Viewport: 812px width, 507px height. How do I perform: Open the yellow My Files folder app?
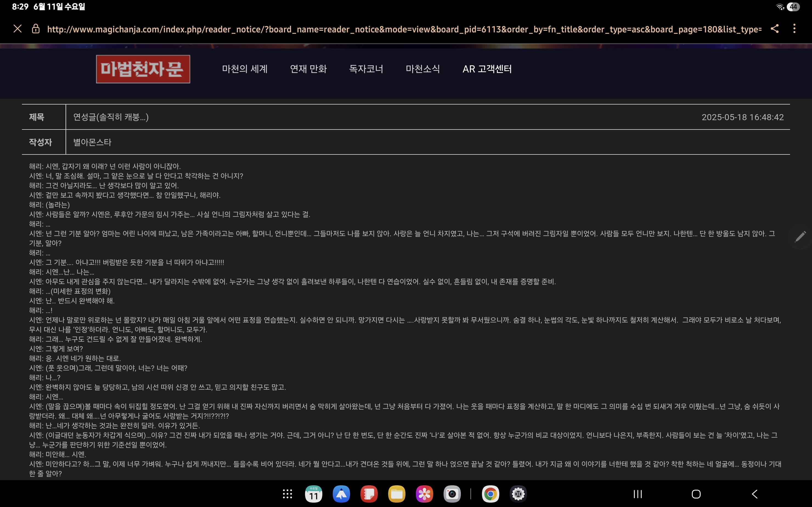(397, 494)
